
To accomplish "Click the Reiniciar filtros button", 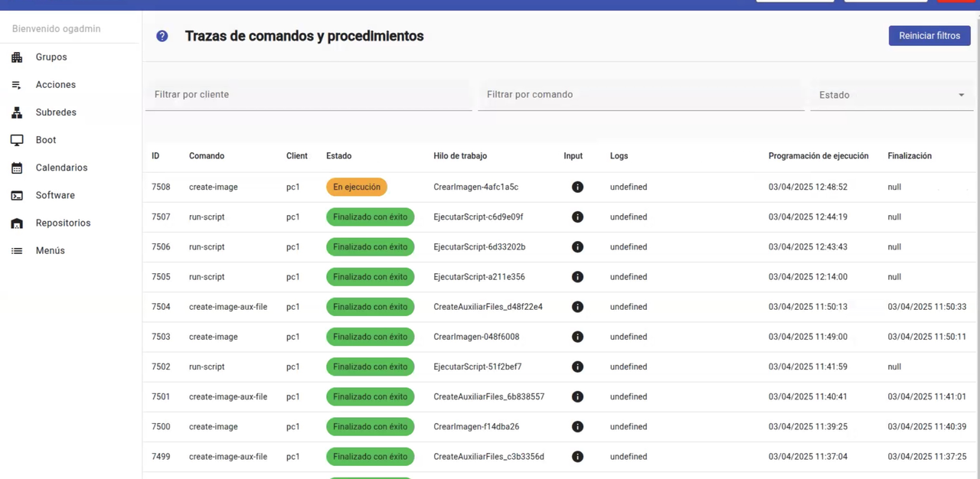I will click(929, 35).
